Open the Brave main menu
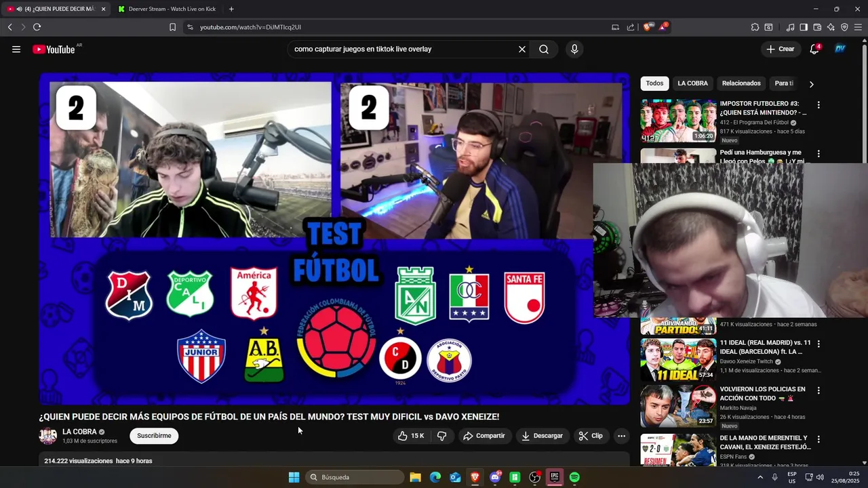The width and height of the screenshot is (868, 488). tap(858, 27)
